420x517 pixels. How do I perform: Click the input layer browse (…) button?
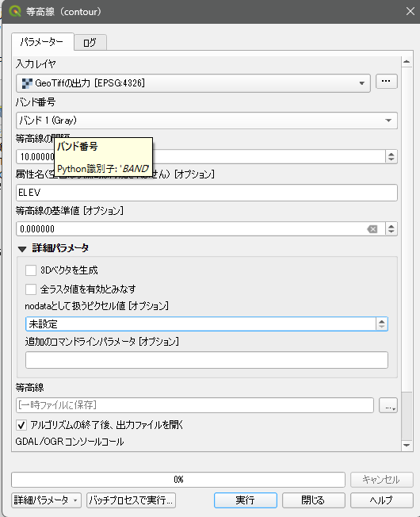(386, 82)
